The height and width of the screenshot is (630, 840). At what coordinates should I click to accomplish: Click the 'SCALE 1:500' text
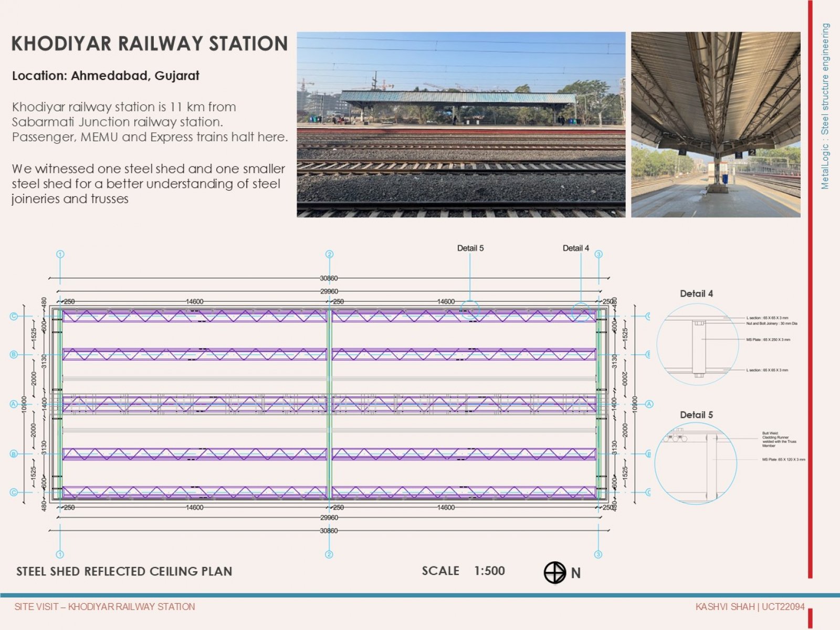464,571
